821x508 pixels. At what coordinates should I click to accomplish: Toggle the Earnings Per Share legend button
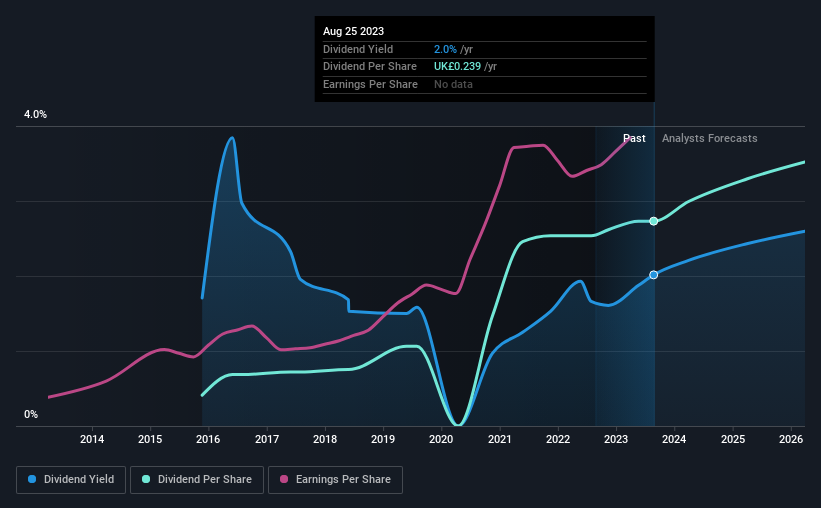point(335,480)
